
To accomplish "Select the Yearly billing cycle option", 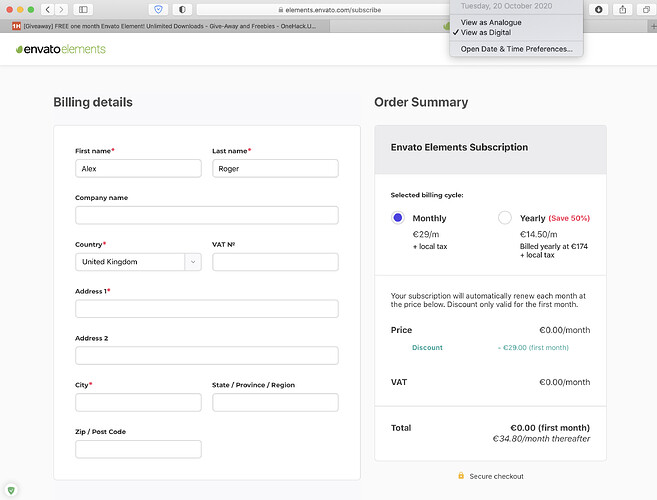I will pyautogui.click(x=505, y=217).
